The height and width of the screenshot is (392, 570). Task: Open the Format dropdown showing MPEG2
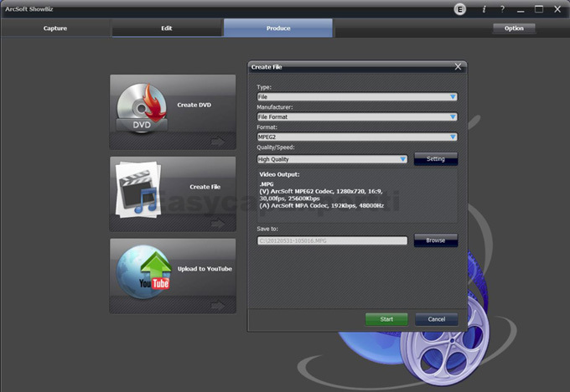pos(357,137)
